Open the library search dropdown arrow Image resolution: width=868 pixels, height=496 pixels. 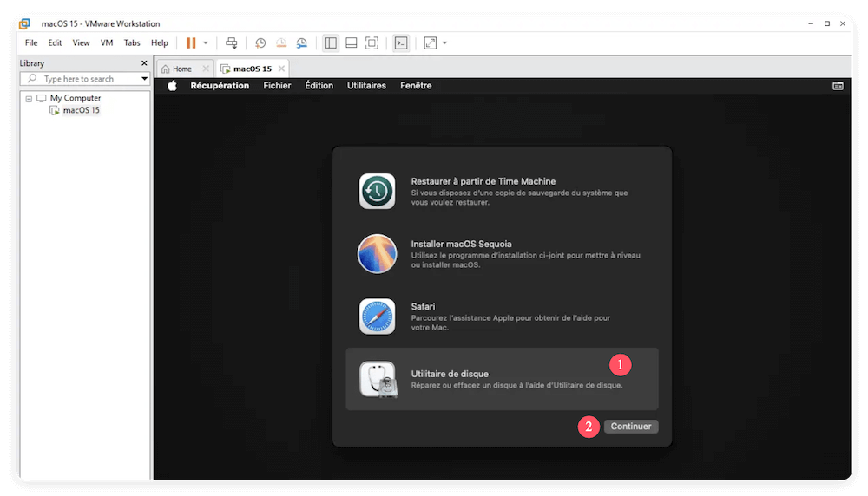click(x=144, y=79)
